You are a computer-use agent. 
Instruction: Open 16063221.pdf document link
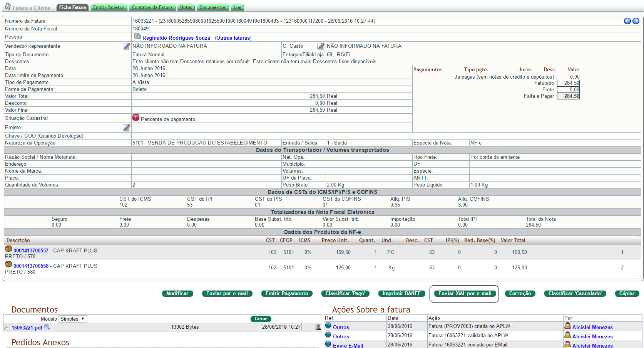pyautogui.click(x=27, y=328)
